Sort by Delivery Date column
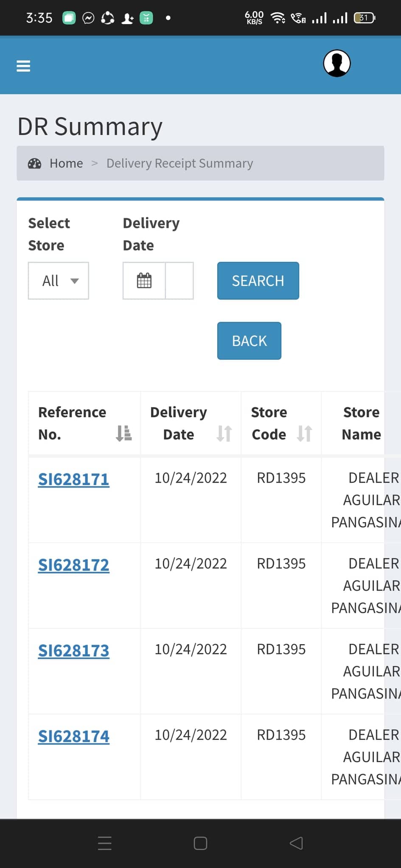 (x=224, y=433)
